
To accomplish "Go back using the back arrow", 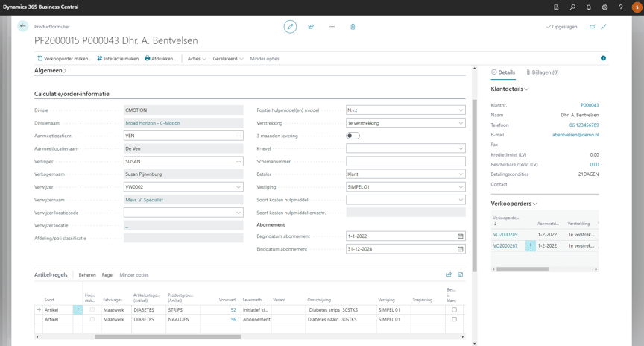I will coord(23,26).
